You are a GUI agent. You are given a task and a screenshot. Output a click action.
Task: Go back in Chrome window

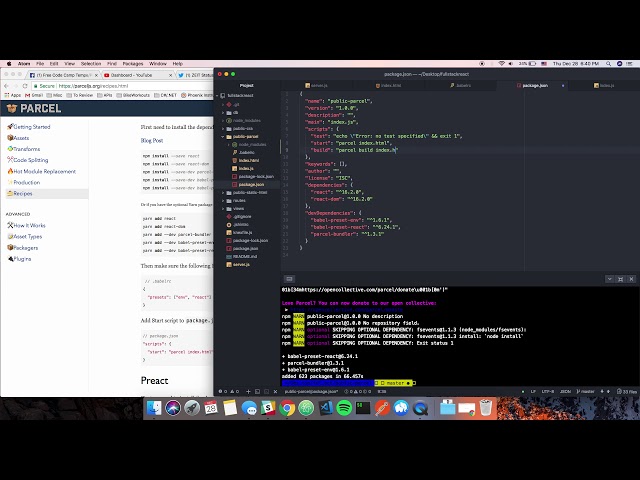[6, 86]
